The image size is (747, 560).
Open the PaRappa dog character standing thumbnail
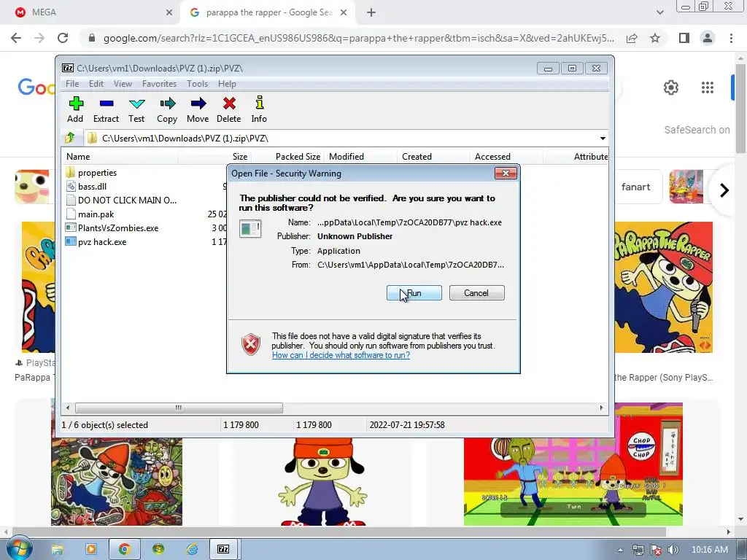(x=323, y=482)
